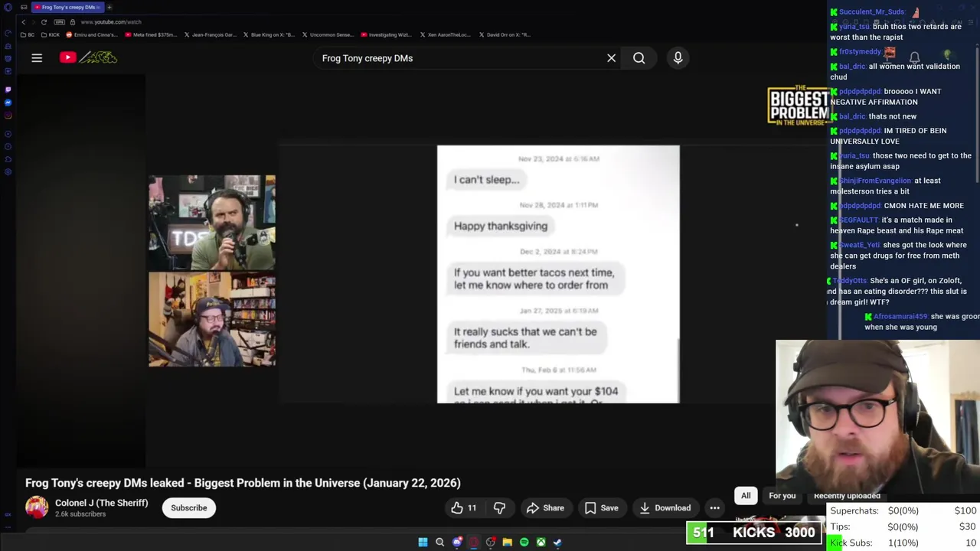Go to the YouTube home logo
Image resolution: width=980 pixels, height=551 pixels.
point(88,57)
